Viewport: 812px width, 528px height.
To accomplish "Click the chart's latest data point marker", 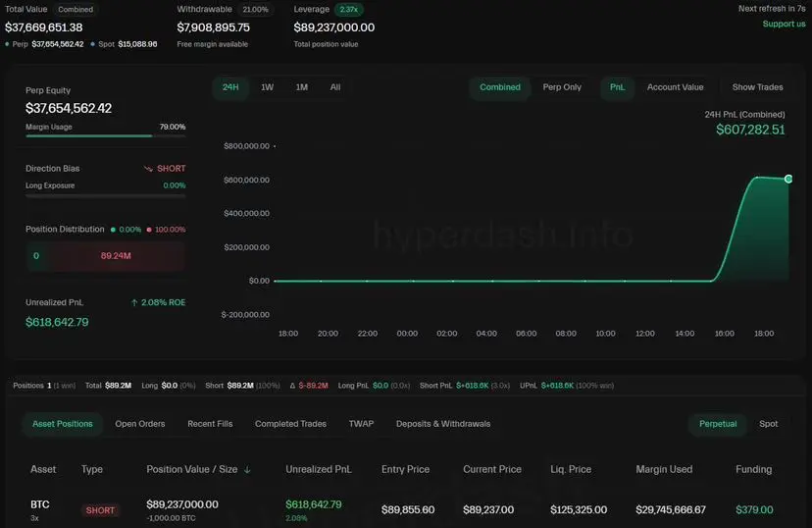I will pos(788,179).
